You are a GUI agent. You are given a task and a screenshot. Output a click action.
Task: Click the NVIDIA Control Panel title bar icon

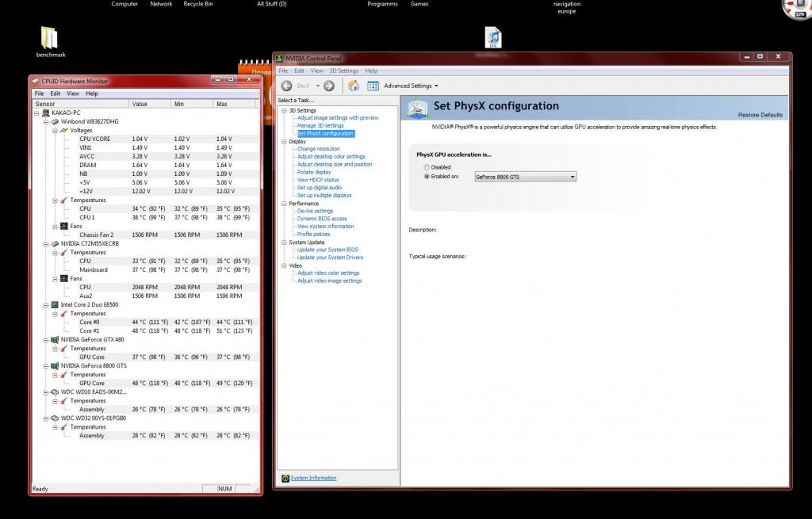coord(280,59)
